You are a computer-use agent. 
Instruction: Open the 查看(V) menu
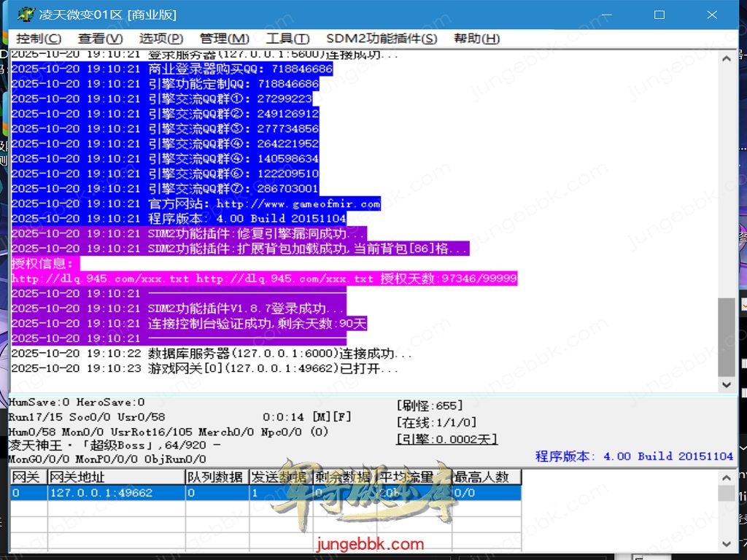[100, 39]
